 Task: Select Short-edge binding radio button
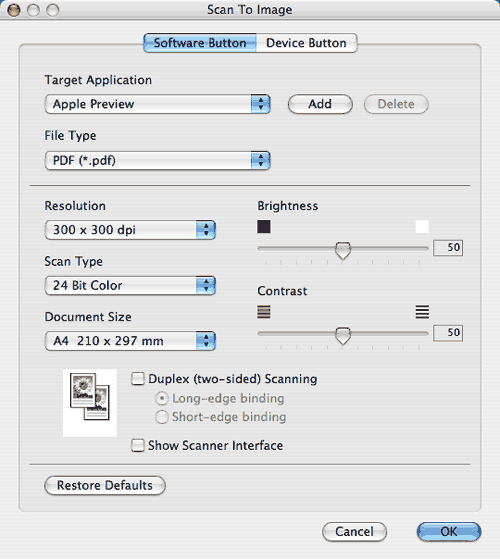click(x=161, y=417)
